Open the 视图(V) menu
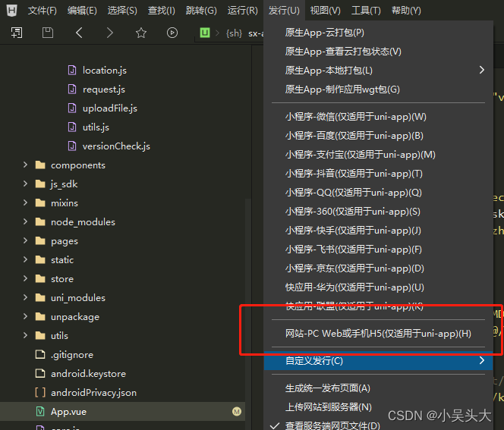504x430 pixels. (326, 11)
